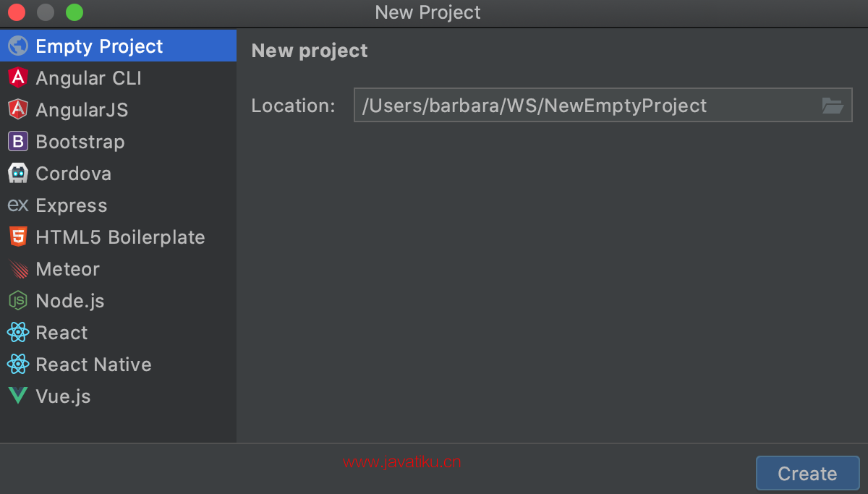Click the Cordova robot icon
Viewport: 868px width, 494px height.
coord(18,174)
